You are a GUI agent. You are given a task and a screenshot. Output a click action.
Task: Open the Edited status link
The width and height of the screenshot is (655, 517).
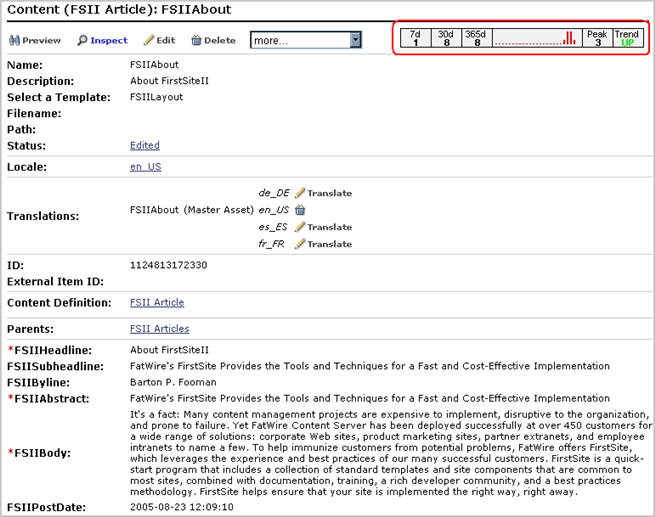pos(145,145)
